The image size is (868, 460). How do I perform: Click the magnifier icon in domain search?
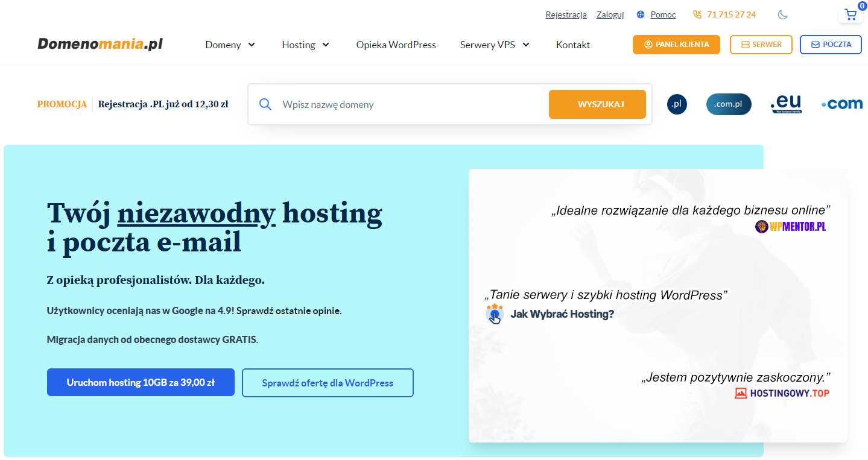pos(265,104)
